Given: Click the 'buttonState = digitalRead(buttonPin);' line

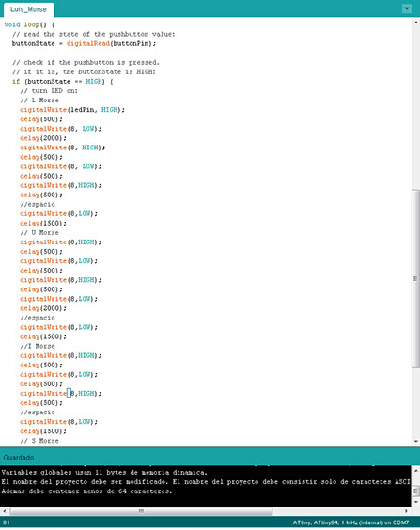Looking at the screenshot, I should [84, 43].
